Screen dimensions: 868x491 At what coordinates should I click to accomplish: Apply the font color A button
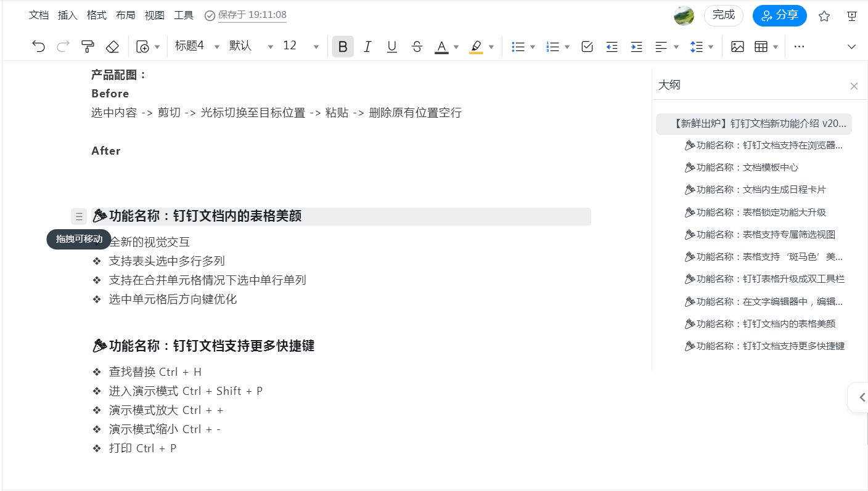coord(441,47)
